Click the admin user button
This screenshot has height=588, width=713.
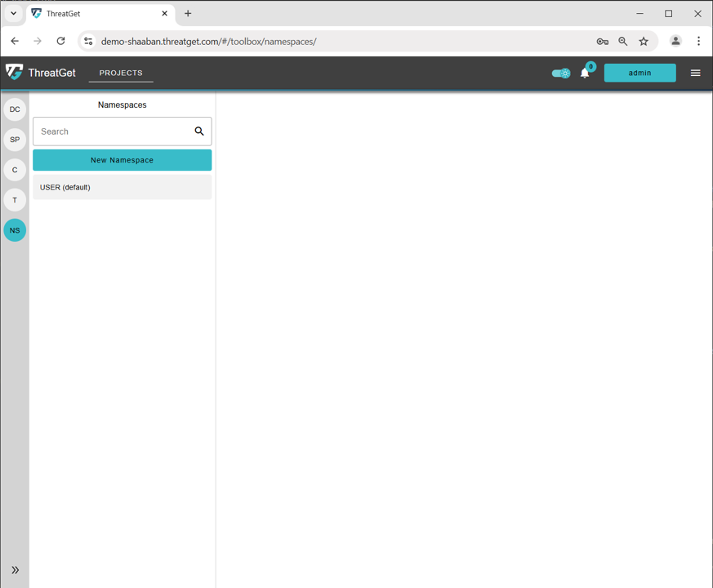[639, 73]
